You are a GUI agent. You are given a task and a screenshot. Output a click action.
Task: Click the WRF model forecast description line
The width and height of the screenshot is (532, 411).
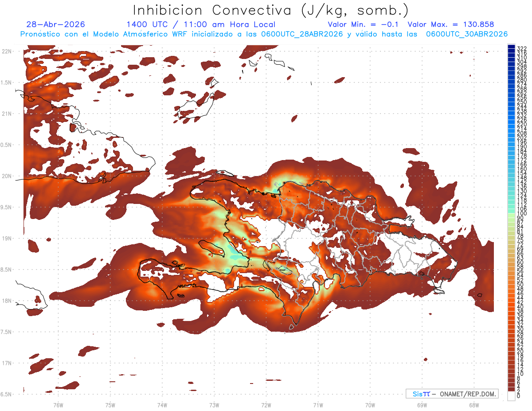coord(264,34)
